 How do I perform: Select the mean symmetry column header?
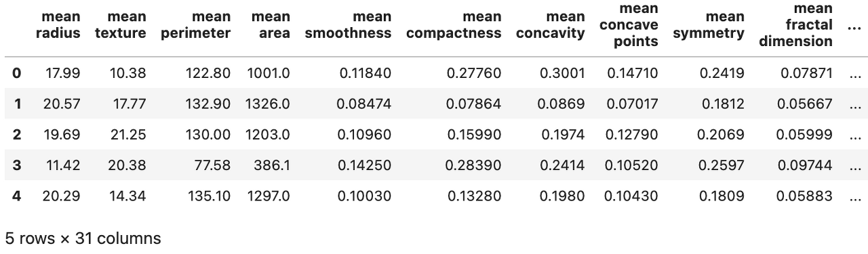point(709,24)
